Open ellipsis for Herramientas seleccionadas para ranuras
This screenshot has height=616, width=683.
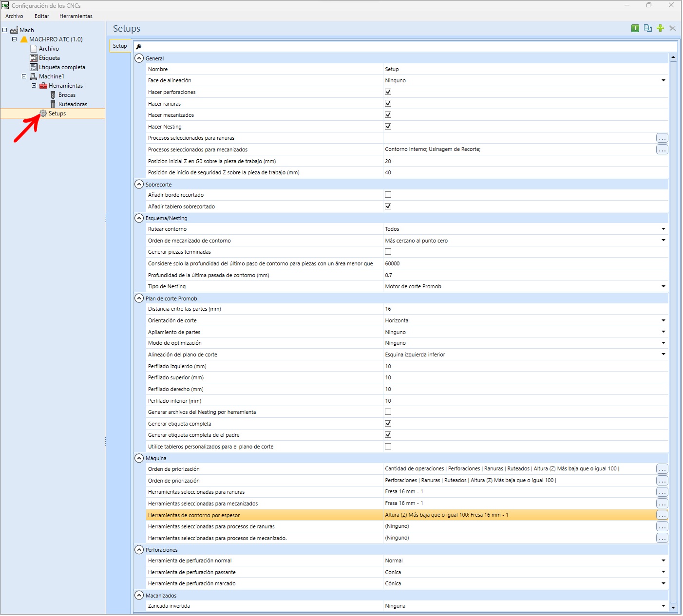coord(662,492)
